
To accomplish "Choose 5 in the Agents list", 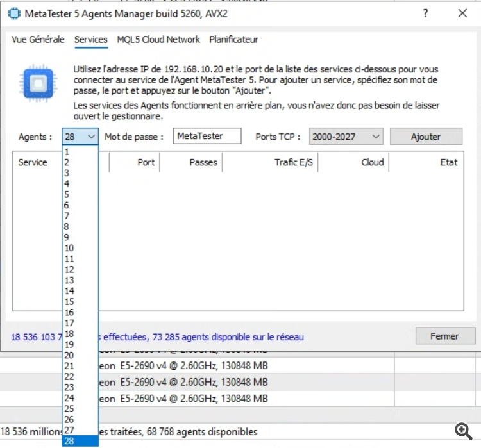I will 80,195.
